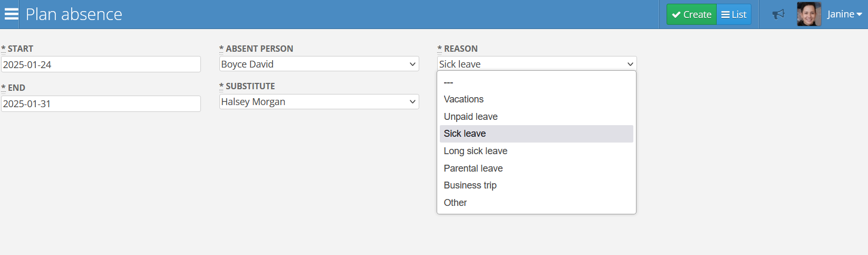Click the green Create button

(691, 14)
